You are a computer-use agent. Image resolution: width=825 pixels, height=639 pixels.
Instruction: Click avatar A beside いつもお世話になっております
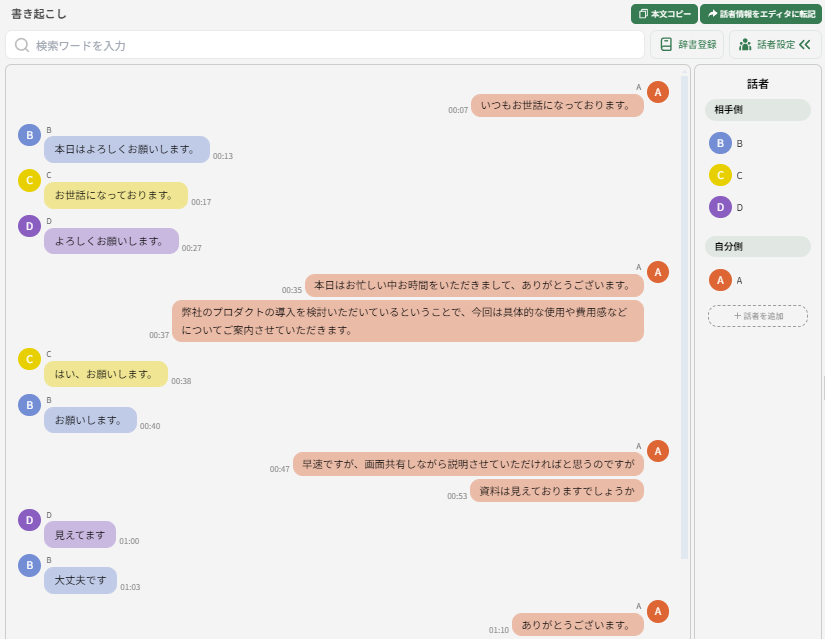click(x=658, y=92)
